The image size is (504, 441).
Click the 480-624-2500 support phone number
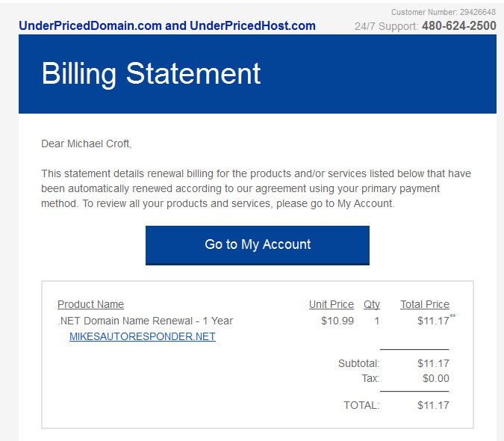pyautogui.click(x=459, y=25)
